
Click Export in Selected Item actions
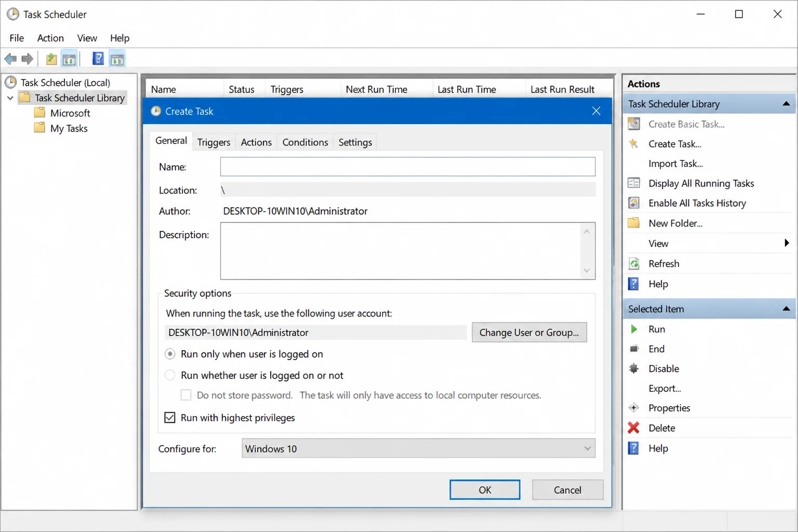pyautogui.click(x=664, y=388)
